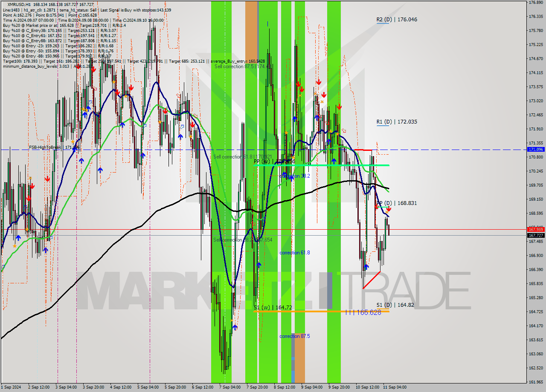Screen dimensions: 546x392
Task: Select the R1 (D) | 172.035 resistance label
Action: [x=397, y=122]
